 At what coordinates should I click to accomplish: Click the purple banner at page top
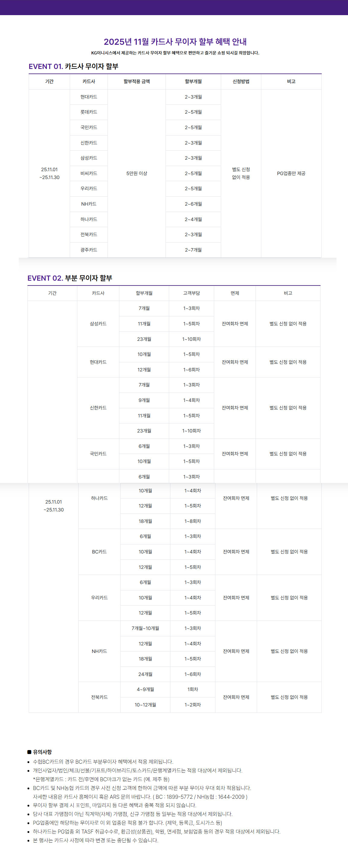[174, 8]
